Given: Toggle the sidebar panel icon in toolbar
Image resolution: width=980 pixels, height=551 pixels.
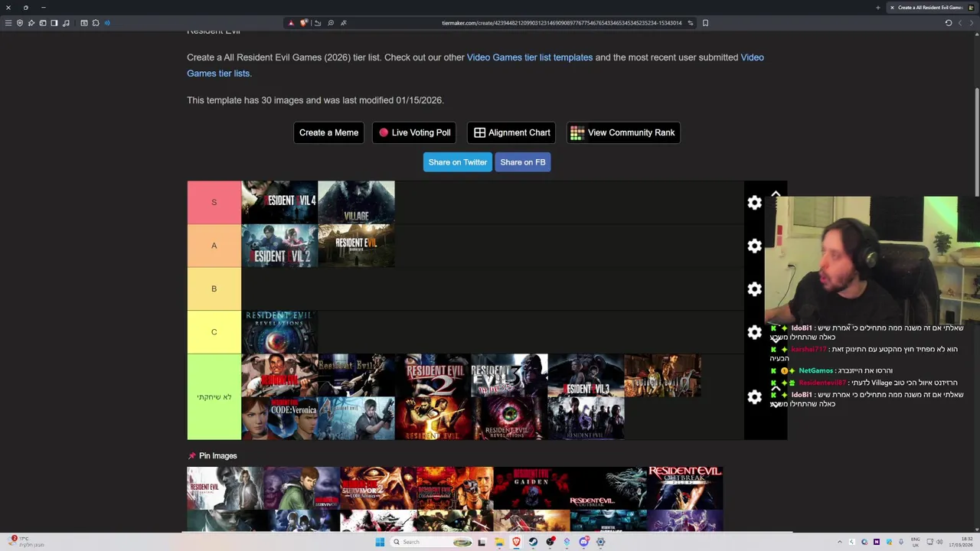Looking at the screenshot, I should pyautogui.click(x=54, y=23).
